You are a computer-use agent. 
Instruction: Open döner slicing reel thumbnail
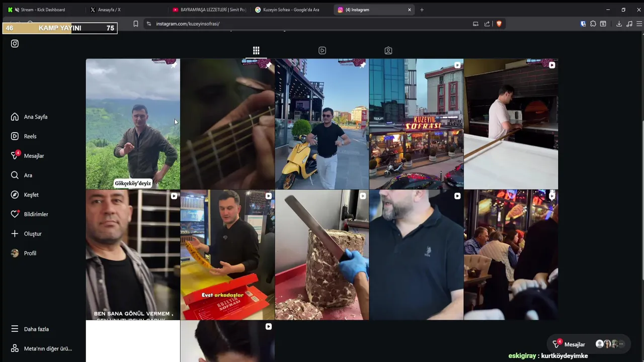(322, 255)
